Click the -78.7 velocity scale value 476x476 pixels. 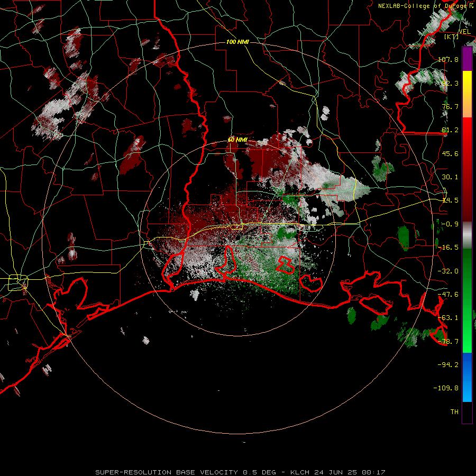[x=448, y=341]
